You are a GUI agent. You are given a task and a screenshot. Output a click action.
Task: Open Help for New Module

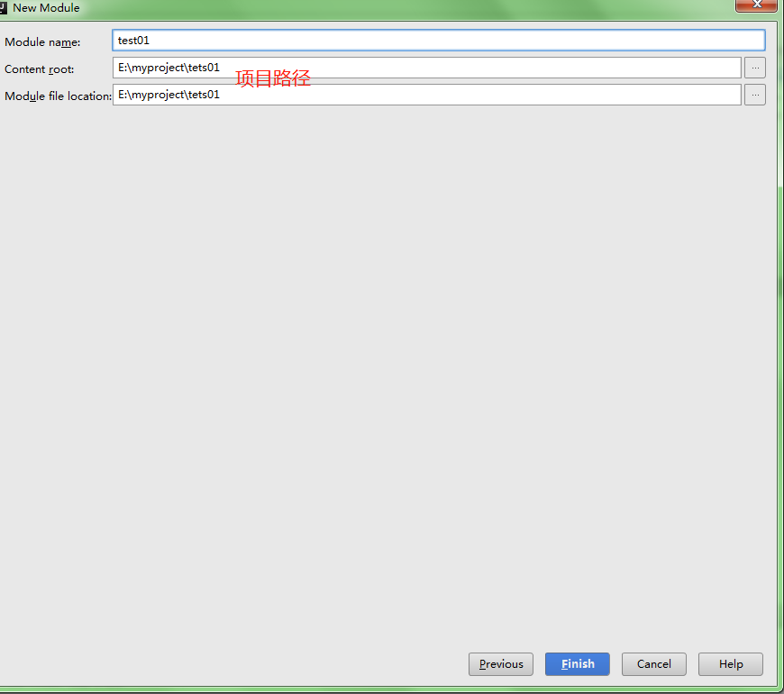pyautogui.click(x=731, y=664)
